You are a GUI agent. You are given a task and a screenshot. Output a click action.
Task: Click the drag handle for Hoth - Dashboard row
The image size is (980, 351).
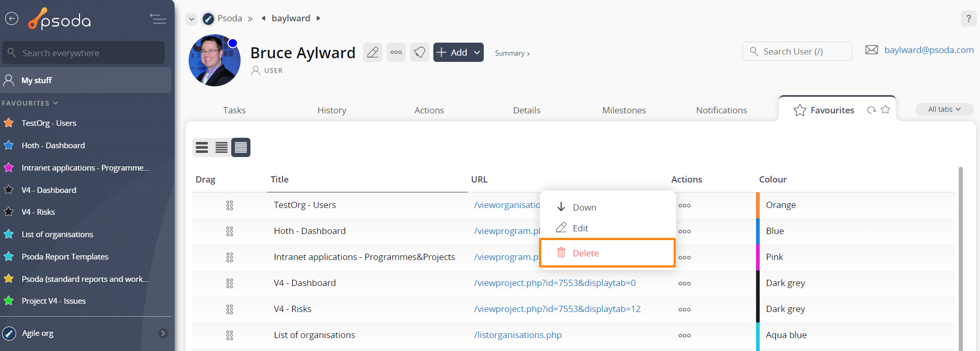(230, 231)
